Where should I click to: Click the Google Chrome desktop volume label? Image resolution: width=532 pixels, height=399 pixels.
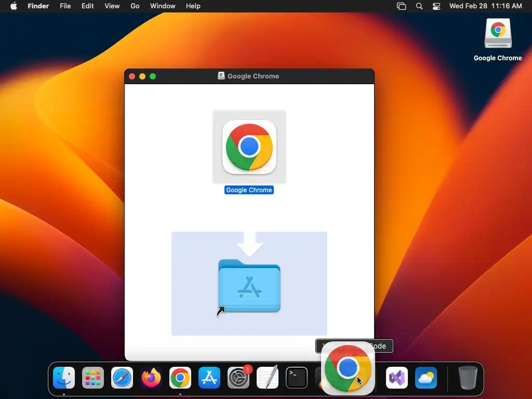click(x=498, y=58)
